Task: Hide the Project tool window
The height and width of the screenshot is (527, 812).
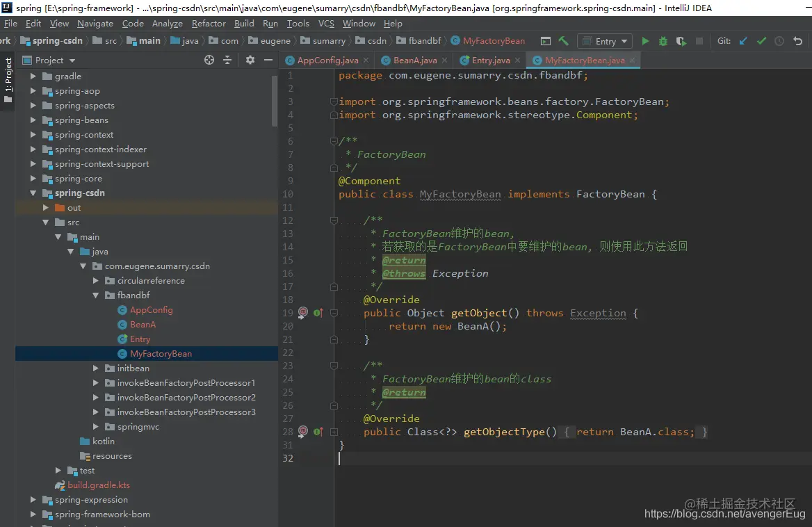Action: click(x=268, y=60)
